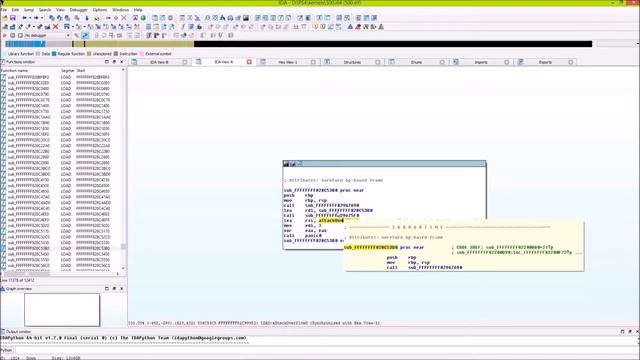Switch to the Hex View-1 tab
This screenshot has width=640, height=360.
(288, 62)
